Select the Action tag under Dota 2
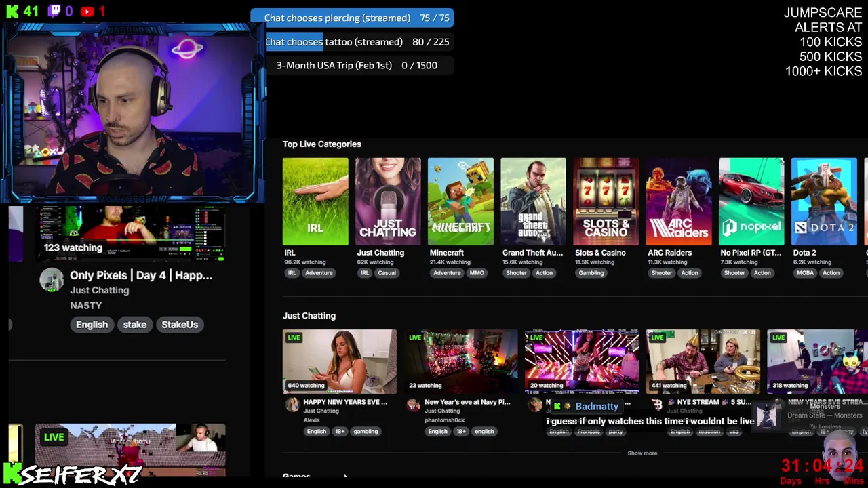The height and width of the screenshot is (488, 868). click(831, 273)
